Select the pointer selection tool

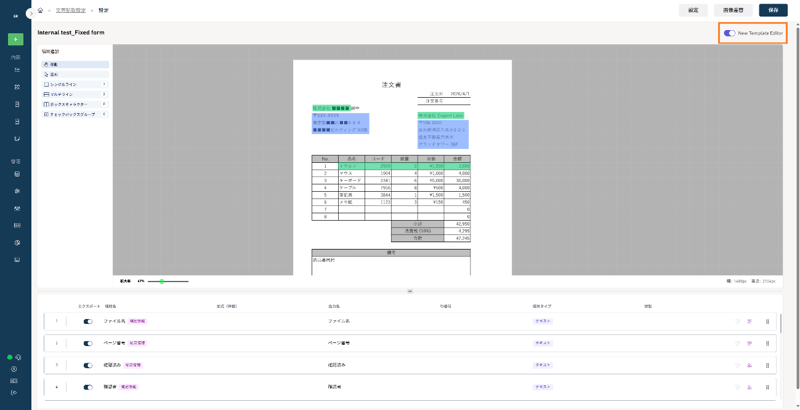(74, 75)
